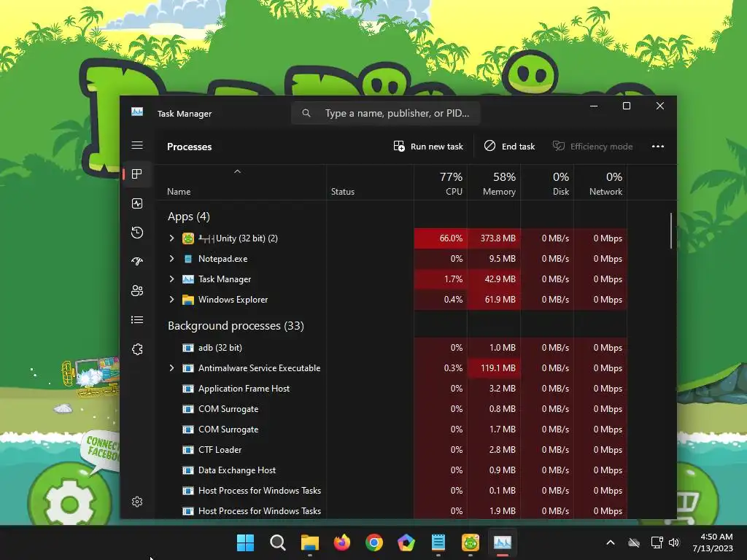The height and width of the screenshot is (560, 747).
Task: Open the Details list icon in sidebar
Action: 137,320
